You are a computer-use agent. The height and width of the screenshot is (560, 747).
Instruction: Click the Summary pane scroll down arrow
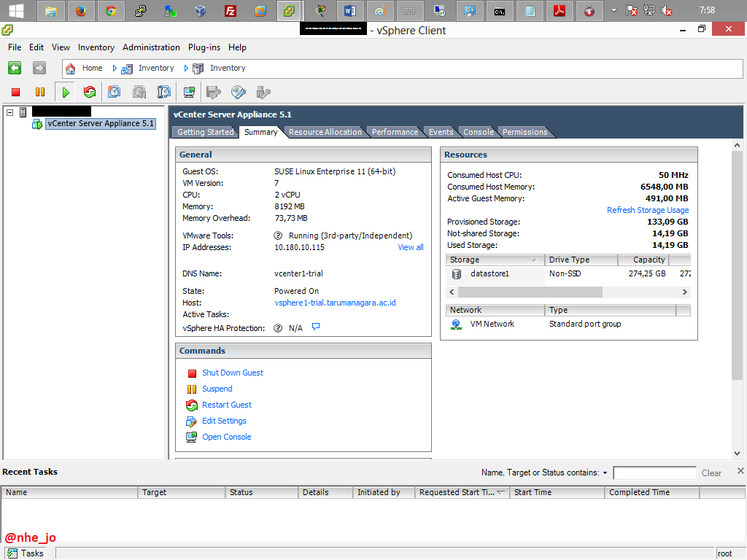tap(737, 454)
